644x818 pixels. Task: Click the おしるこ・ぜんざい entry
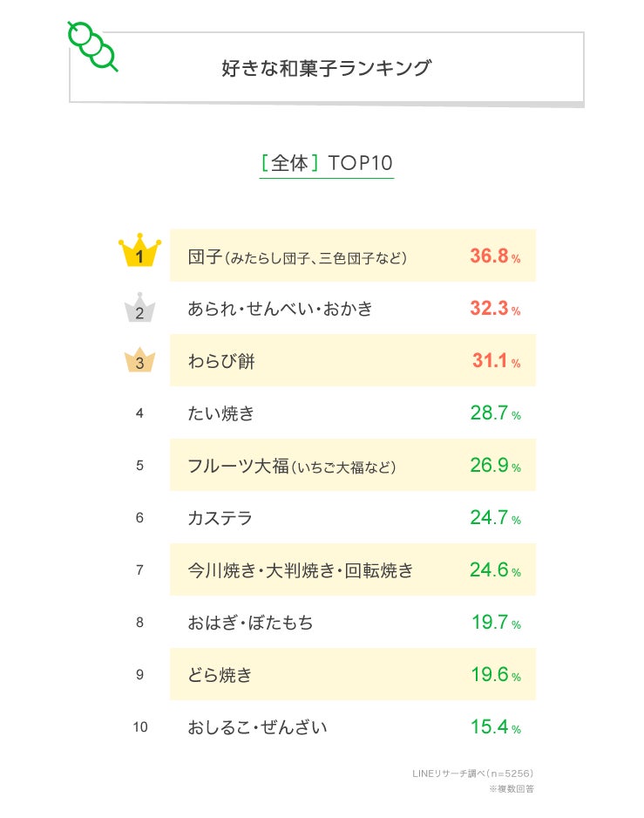point(257,726)
